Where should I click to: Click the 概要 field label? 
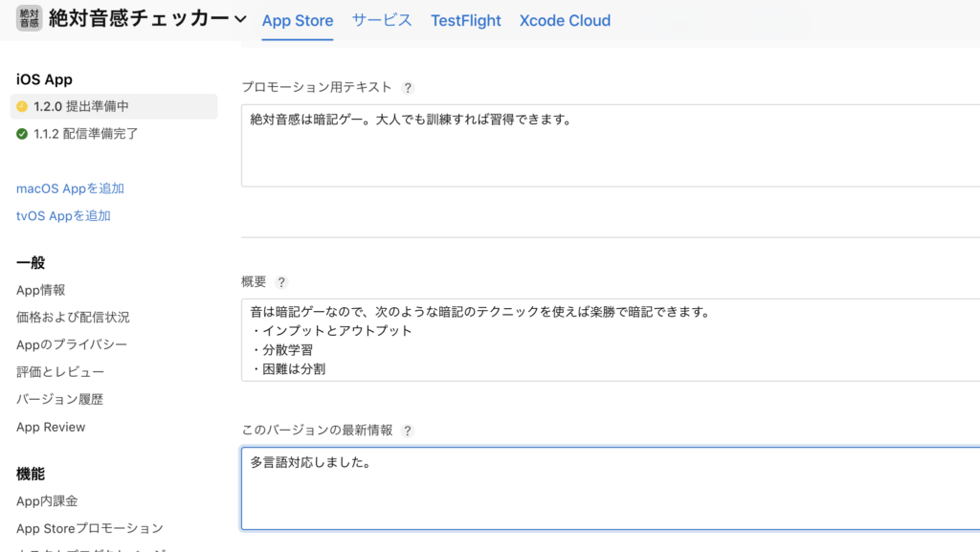click(254, 281)
